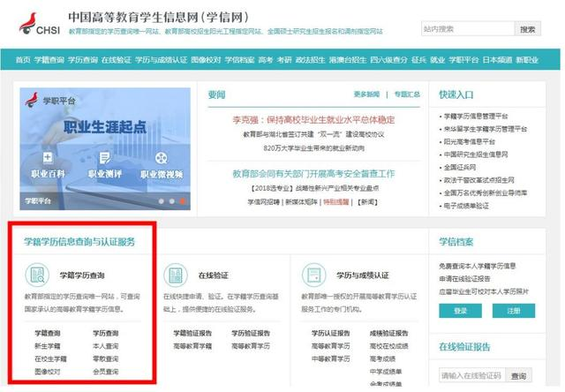Open 高考 in the navigation bar

[x=266, y=60]
